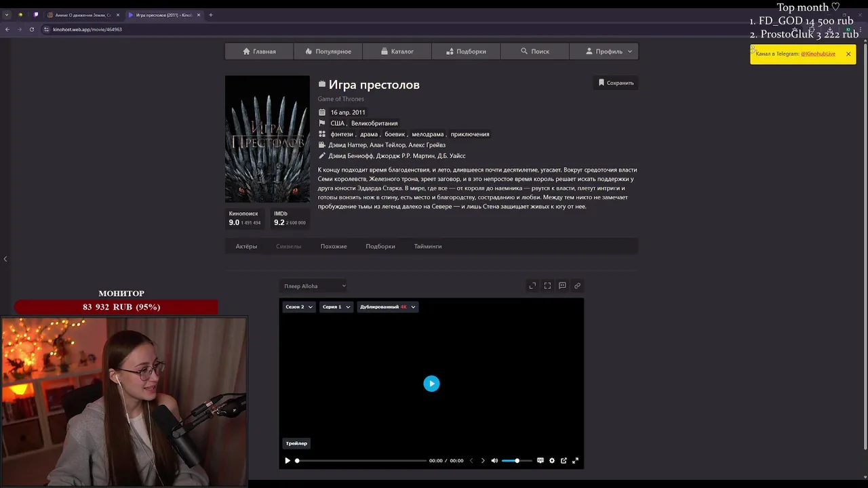Expand the Серия 1 episode dropdown
Screen dimensions: 868x488
[336, 307]
